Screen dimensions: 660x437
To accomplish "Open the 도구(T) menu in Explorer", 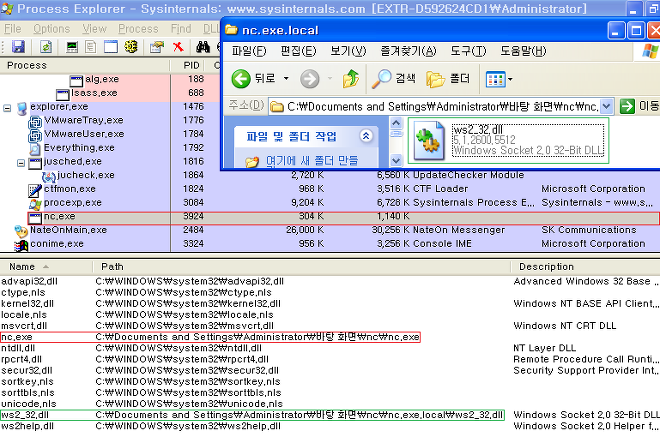I will coord(468,51).
